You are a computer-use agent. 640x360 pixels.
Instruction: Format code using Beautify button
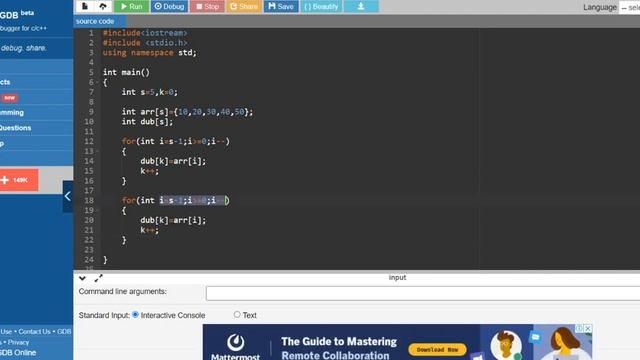(321, 7)
